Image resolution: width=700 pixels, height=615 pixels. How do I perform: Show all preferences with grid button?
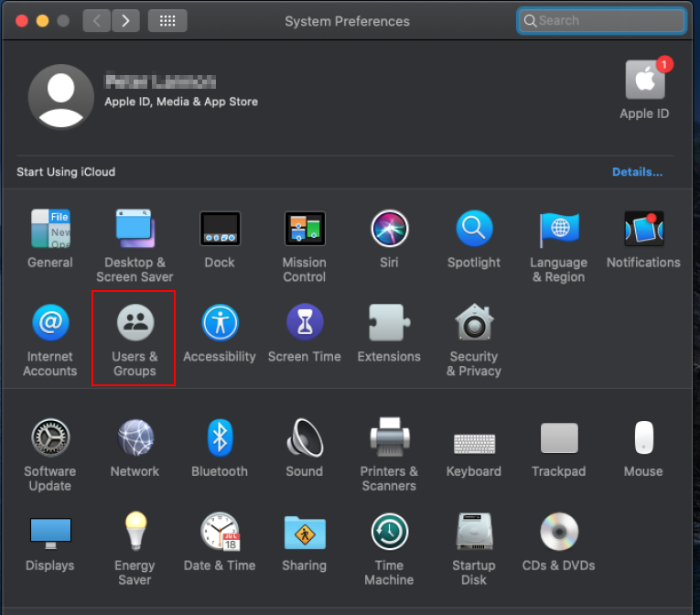[x=167, y=20]
